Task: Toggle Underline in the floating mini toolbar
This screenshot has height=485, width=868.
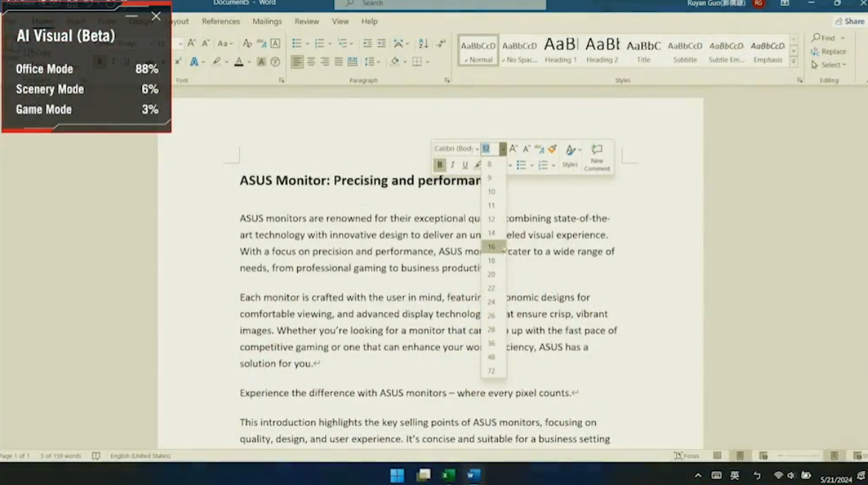Action: (465, 165)
